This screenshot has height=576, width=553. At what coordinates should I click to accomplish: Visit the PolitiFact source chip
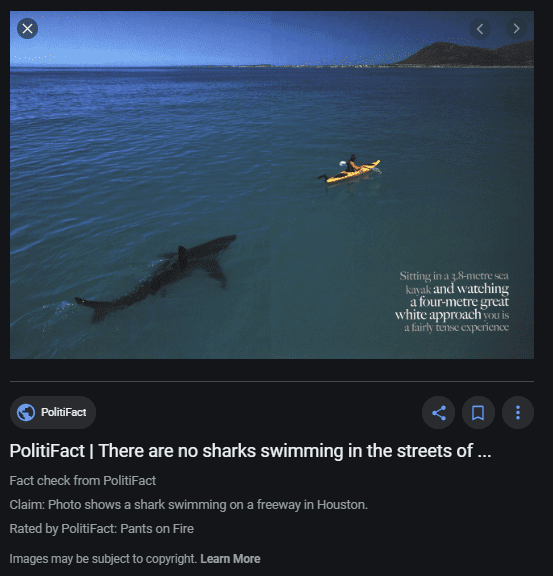pos(53,413)
